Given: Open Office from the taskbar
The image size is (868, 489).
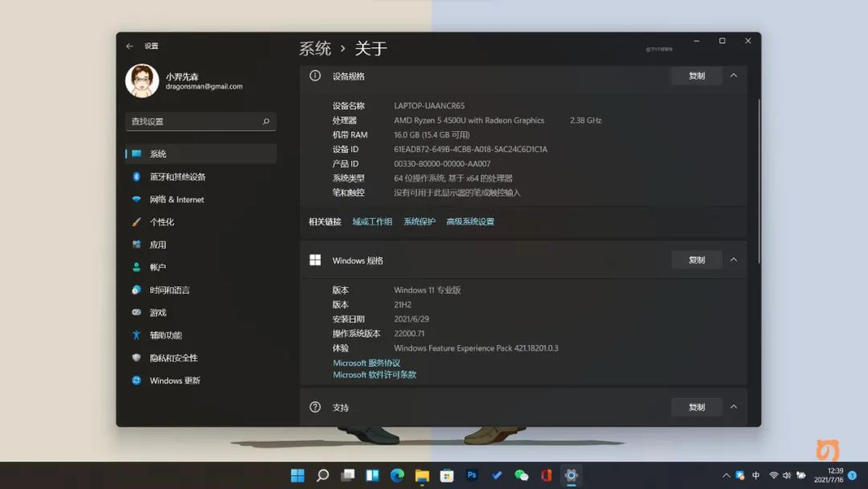Looking at the screenshot, I should click(547, 475).
